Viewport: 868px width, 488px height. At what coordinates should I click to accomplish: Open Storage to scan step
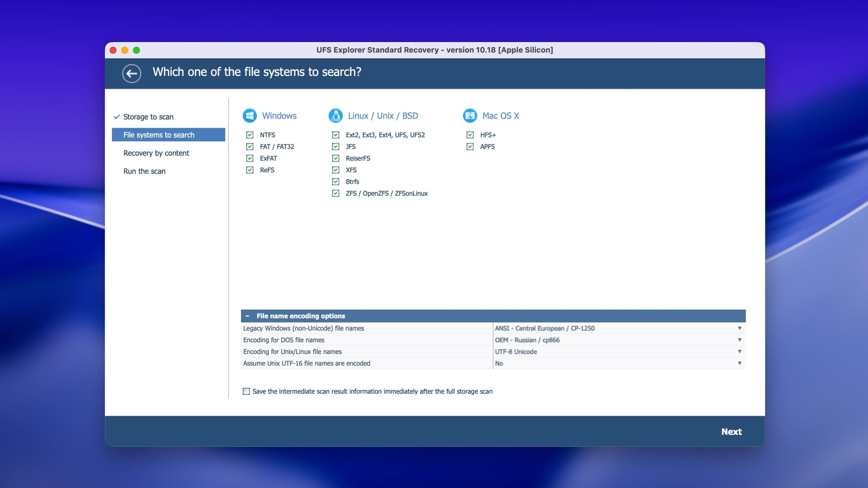tap(148, 117)
